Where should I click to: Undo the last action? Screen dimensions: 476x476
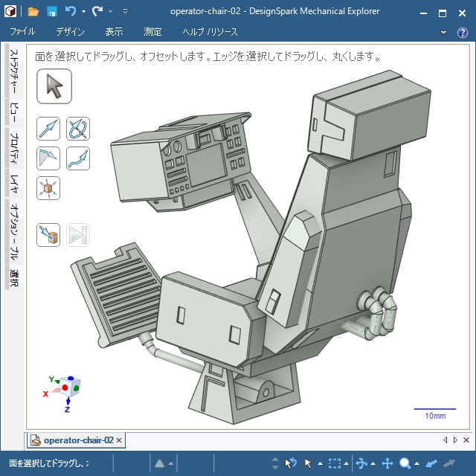71,12
